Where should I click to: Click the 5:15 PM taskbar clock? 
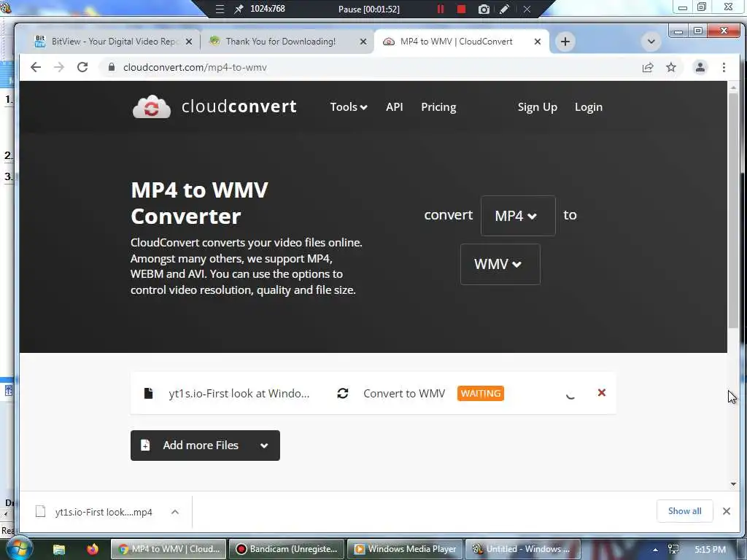point(710,550)
